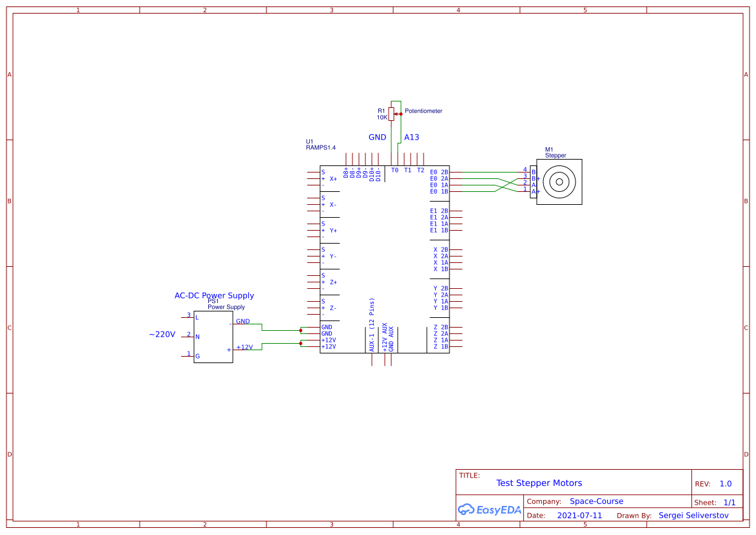Image resolution: width=756 pixels, height=535 pixels.
Task: Click the T0 pin label on U1
Action: pyautogui.click(x=393, y=170)
